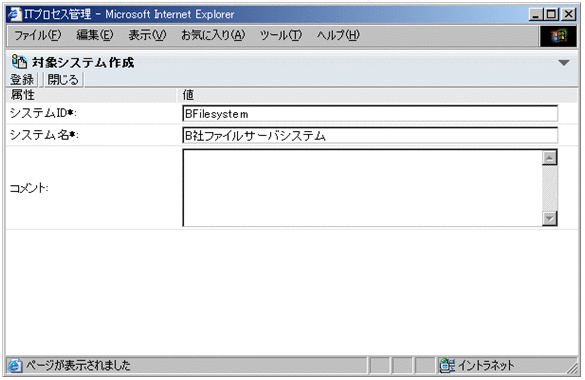Click the 登録 button
This screenshot has height=380, width=585.
22,79
